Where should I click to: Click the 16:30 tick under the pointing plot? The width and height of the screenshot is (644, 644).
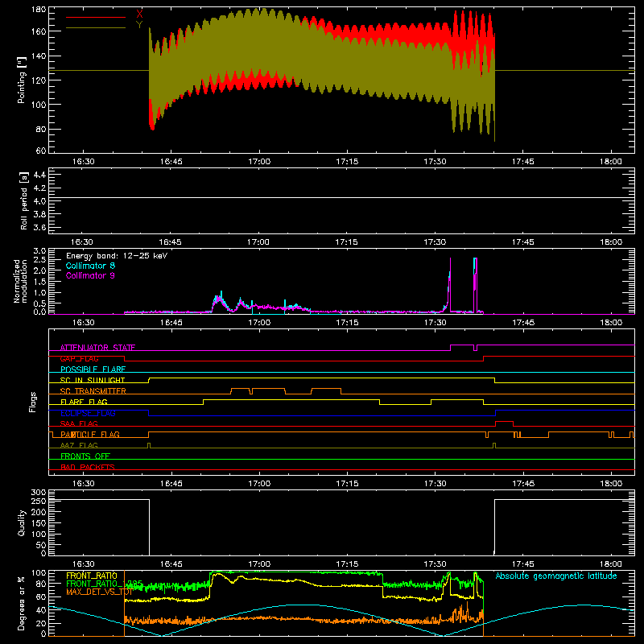pyautogui.click(x=84, y=162)
